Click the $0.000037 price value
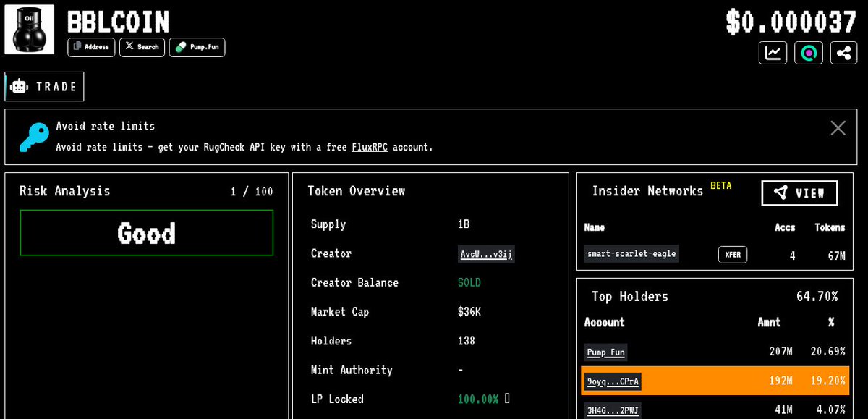Image resolution: width=868 pixels, height=419 pixels. pyautogui.click(x=791, y=22)
